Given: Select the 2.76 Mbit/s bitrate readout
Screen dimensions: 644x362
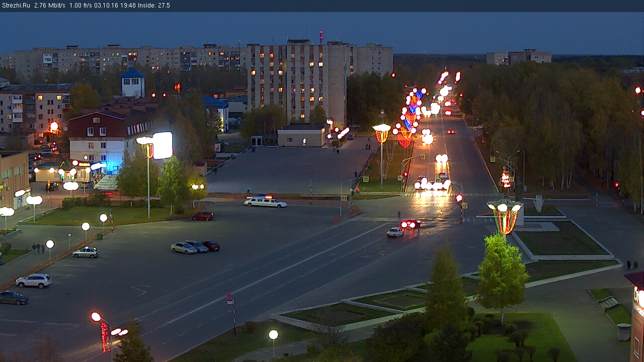Looking at the screenshot, I should click(50, 6).
